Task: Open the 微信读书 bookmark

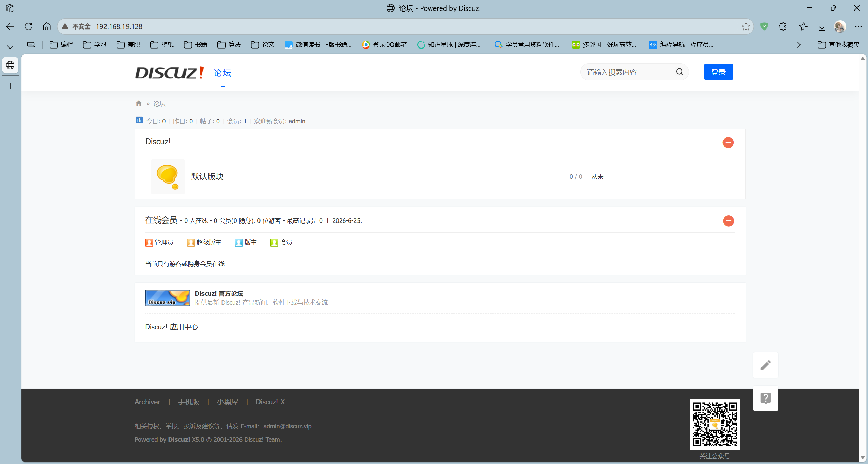Action: click(x=318, y=45)
